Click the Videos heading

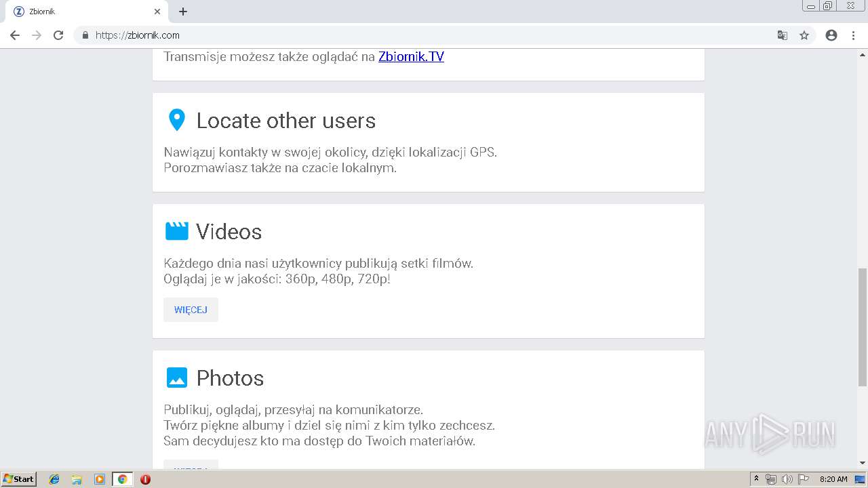(x=229, y=232)
